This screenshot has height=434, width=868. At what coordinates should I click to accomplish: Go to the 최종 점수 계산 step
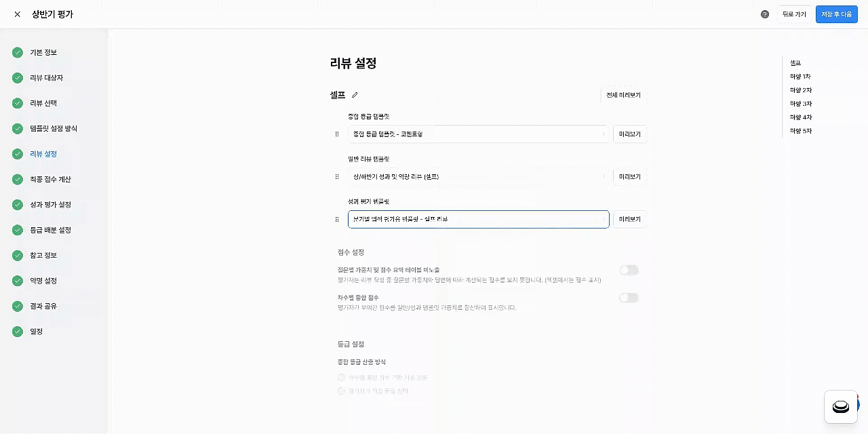50,180
